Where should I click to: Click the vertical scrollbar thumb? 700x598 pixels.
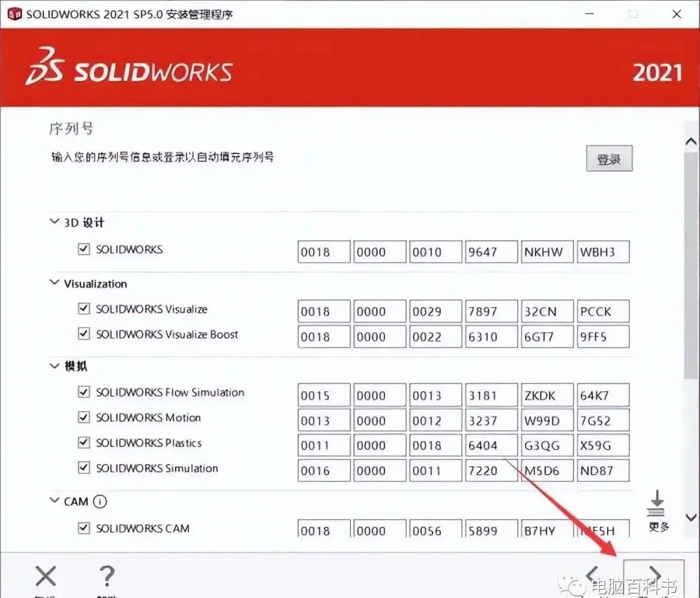(691, 259)
